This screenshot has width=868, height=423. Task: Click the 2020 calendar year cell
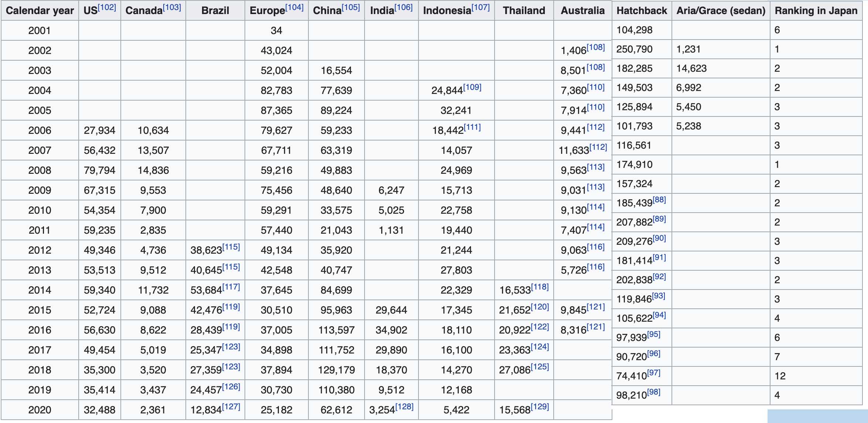coord(40,410)
